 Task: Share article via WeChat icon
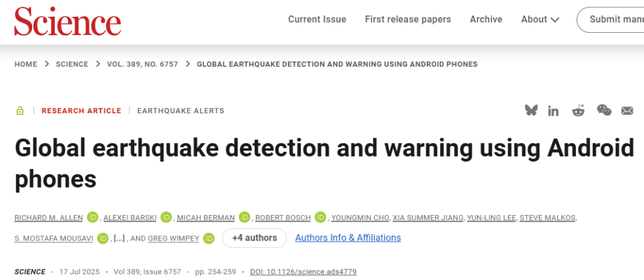pos(603,110)
